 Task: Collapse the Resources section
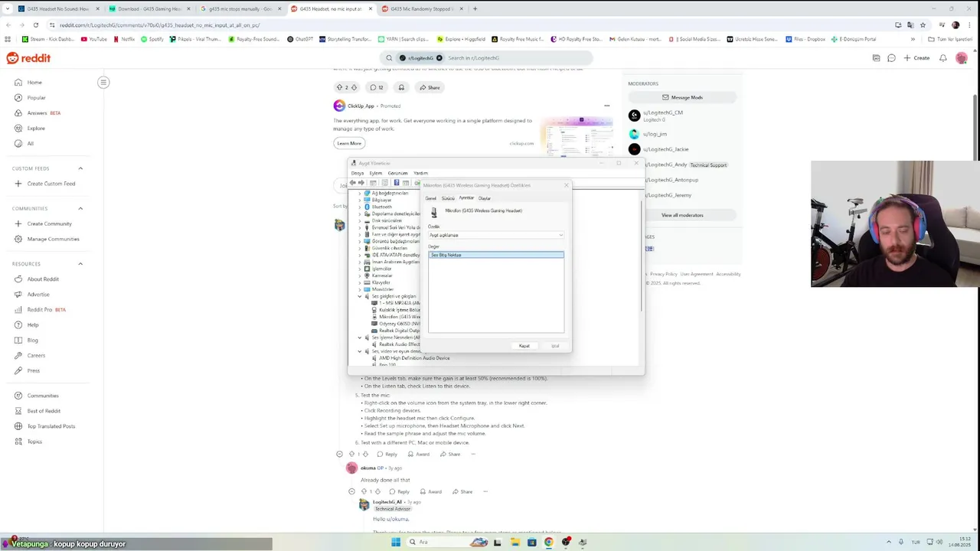(80, 264)
